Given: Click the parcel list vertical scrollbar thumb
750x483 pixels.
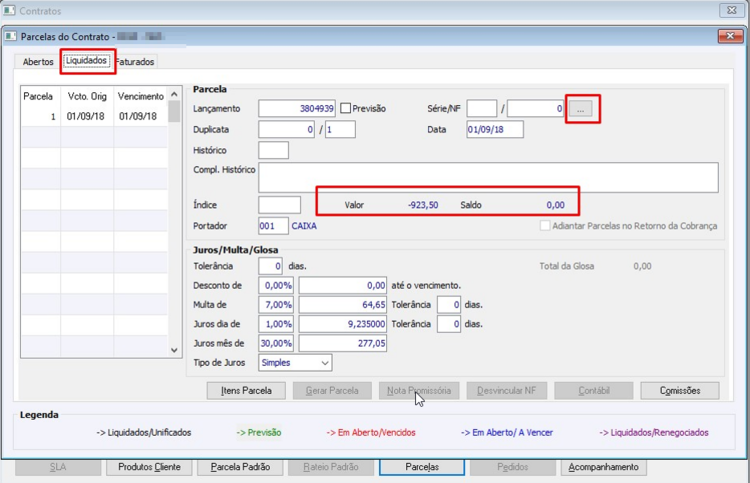Looking at the screenshot, I should [174, 111].
